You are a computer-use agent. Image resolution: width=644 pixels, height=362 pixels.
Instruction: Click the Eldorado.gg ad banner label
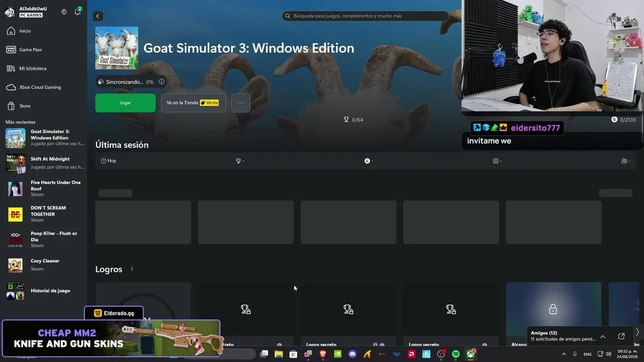(114, 313)
